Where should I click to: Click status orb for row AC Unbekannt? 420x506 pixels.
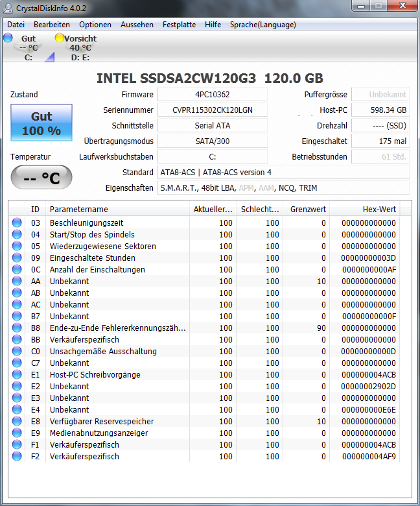click(17, 304)
